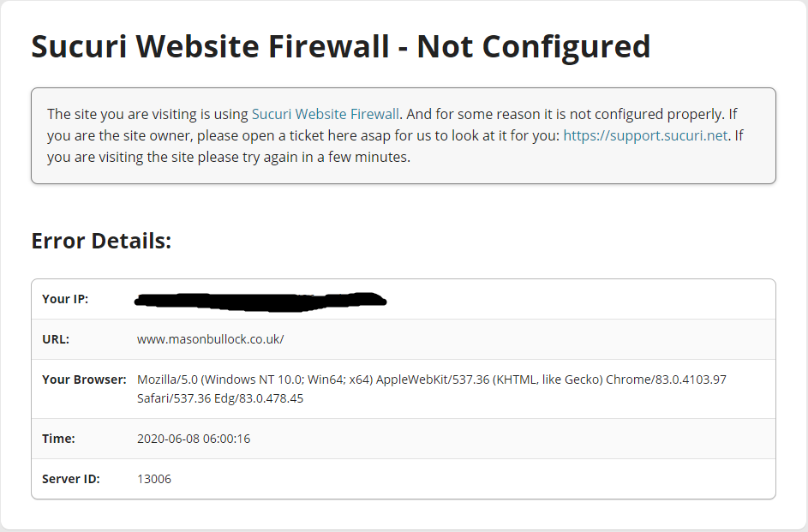This screenshot has height=532, width=808.
Task: Open the Sucuri Website Firewall link
Action: tap(326, 114)
